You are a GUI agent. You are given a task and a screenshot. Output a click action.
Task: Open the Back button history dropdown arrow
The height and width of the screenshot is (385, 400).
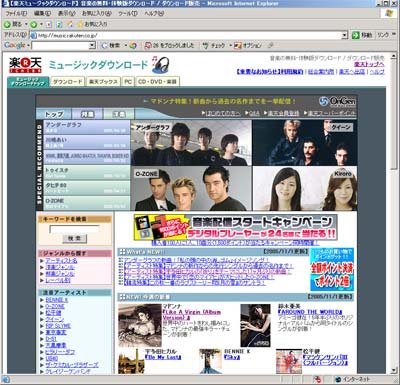coord(26,24)
